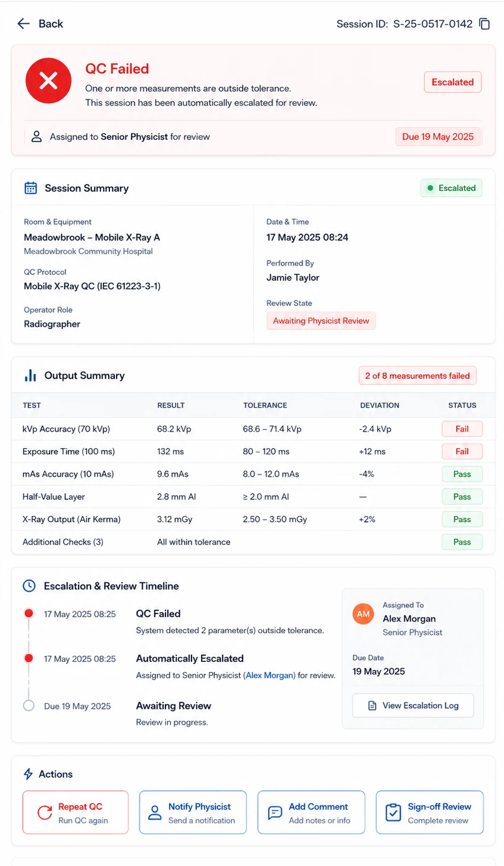Click the Pass status for Half-Value Layer
Viewport: 504px width, 866px height.
pos(462,496)
